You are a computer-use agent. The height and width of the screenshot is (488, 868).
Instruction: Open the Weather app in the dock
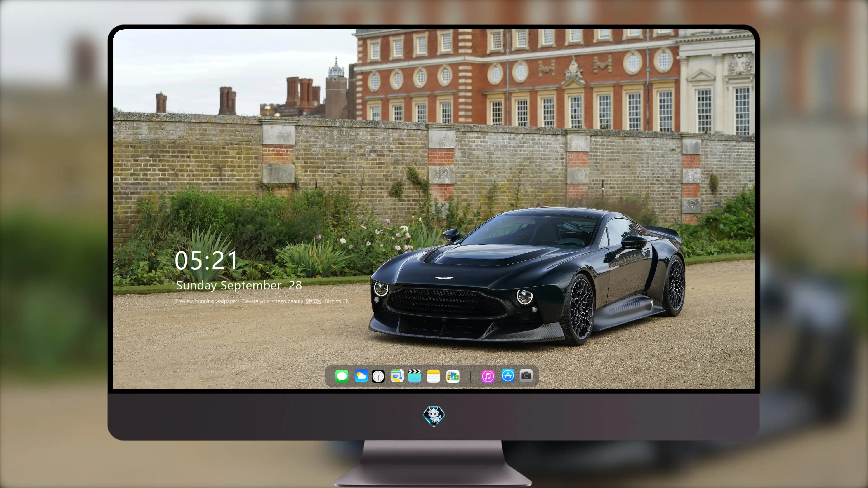(361, 376)
